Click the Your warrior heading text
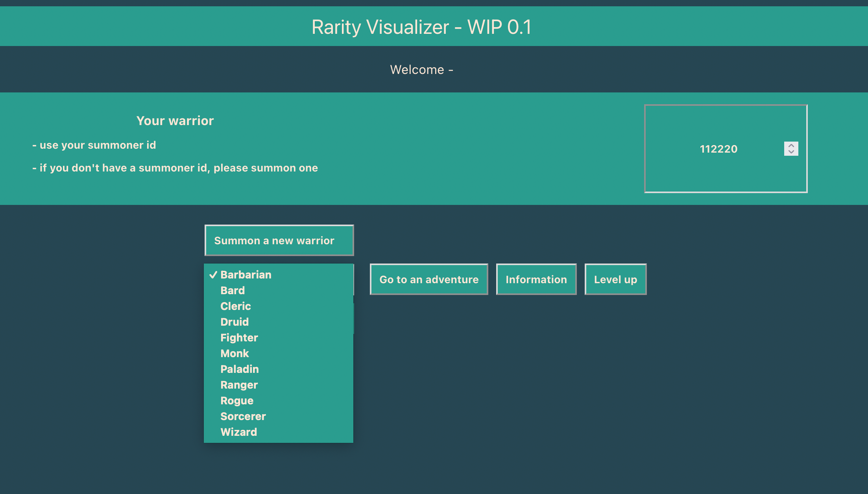The image size is (868, 494). point(175,120)
